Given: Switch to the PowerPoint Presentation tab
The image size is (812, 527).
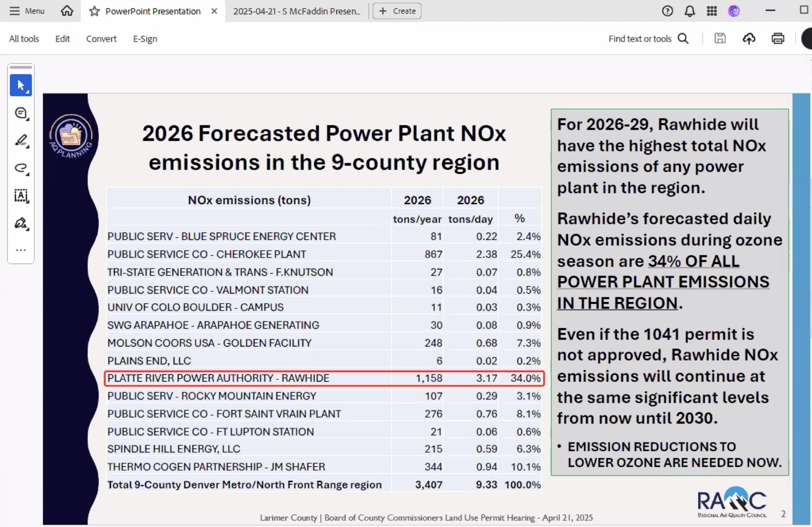Looking at the screenshot, I should (153, 11).
